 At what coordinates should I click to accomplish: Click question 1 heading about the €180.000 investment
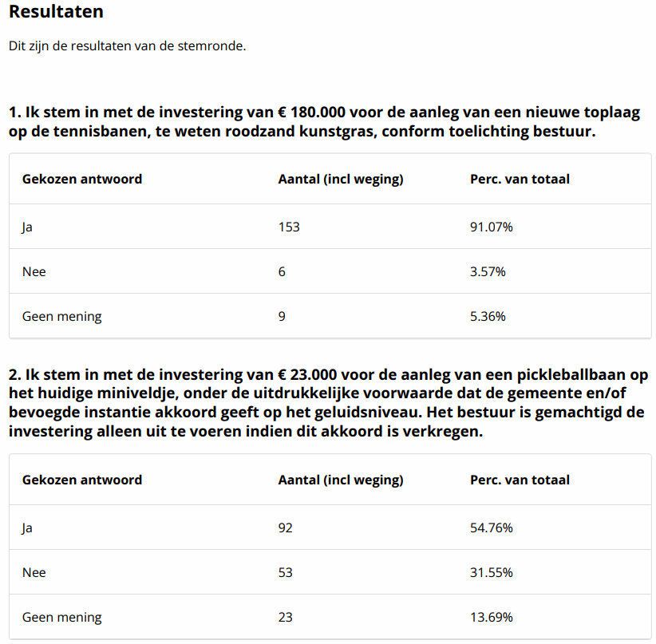pyautogui.click(x=323, y=121)
